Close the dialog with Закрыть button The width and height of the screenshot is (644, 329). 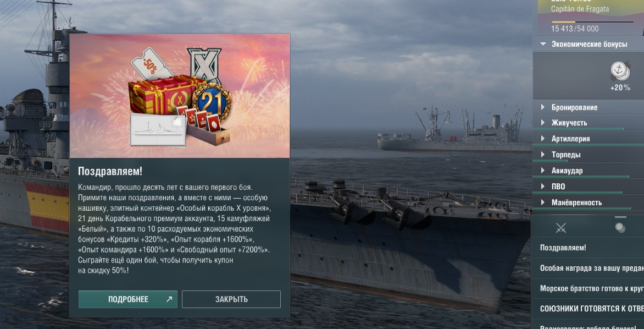(231, 299)
